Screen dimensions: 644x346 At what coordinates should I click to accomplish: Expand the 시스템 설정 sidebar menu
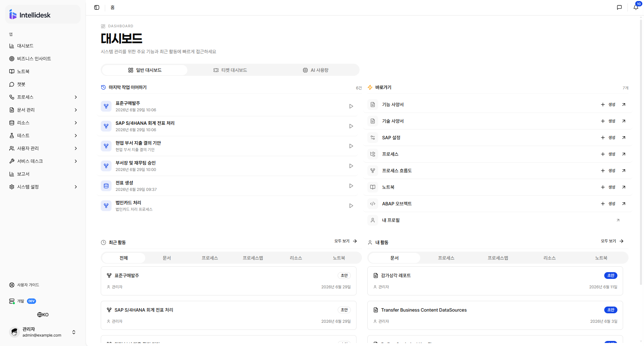pos(43,187)
